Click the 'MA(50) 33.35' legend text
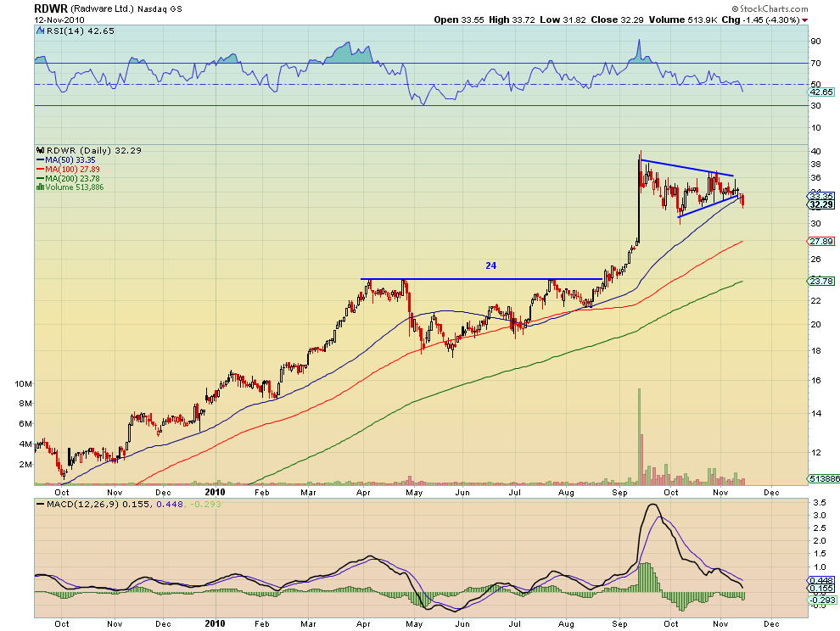Screen dimensions: 840x631 70,159
